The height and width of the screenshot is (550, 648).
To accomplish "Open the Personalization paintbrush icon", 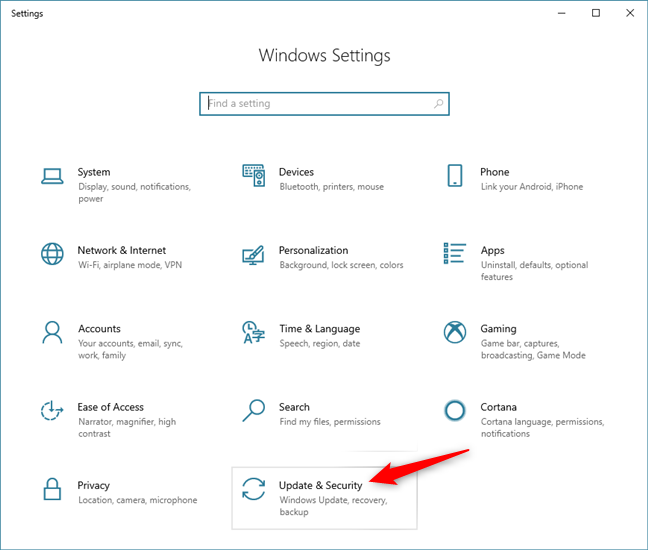I will tap(254, 254).
